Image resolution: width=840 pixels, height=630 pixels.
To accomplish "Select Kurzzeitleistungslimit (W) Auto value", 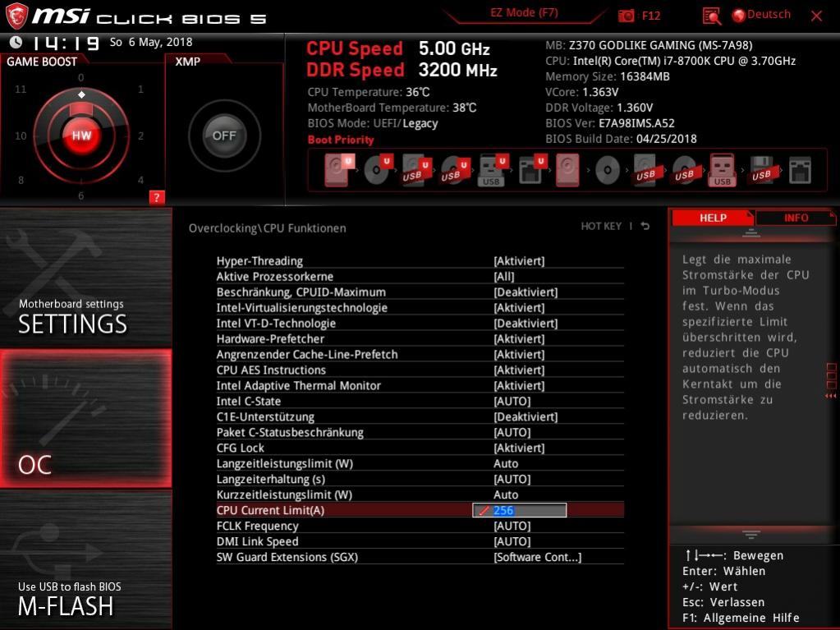I will 506,494.
